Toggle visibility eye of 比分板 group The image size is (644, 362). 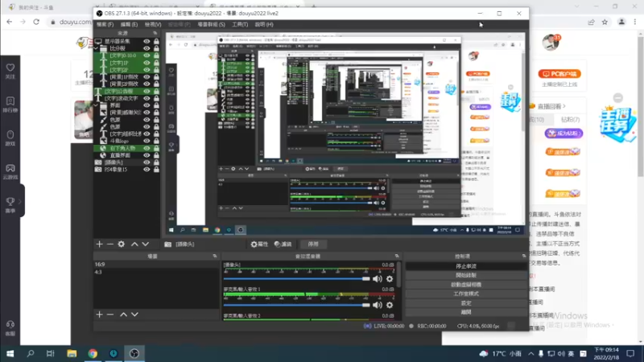tap(147, 48)
